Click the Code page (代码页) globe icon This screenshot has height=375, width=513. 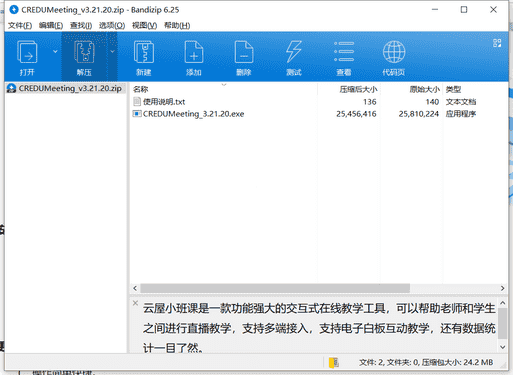click(x=394, y=52)
